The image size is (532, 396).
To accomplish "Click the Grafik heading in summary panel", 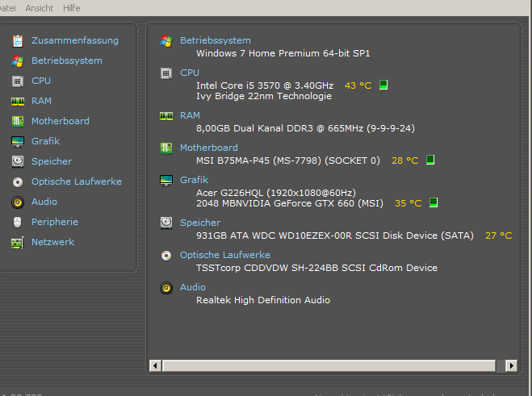I will [194, 180].
